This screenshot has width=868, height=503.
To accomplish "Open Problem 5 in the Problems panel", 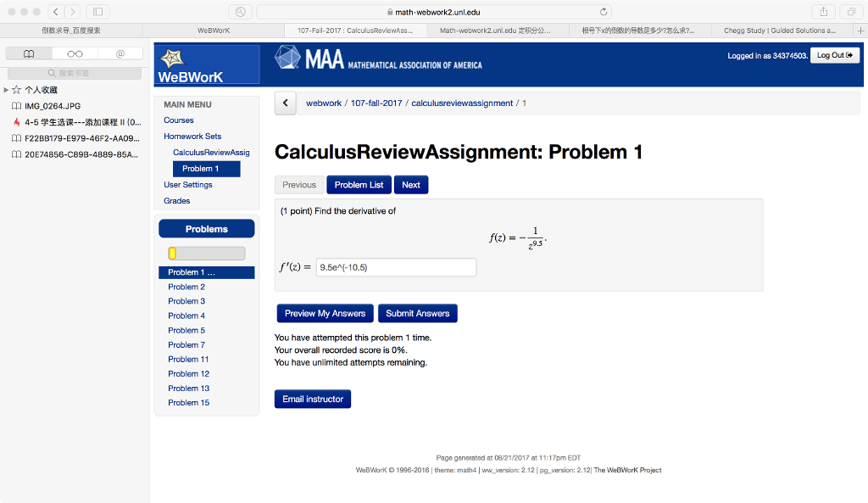I will [186, 330].
